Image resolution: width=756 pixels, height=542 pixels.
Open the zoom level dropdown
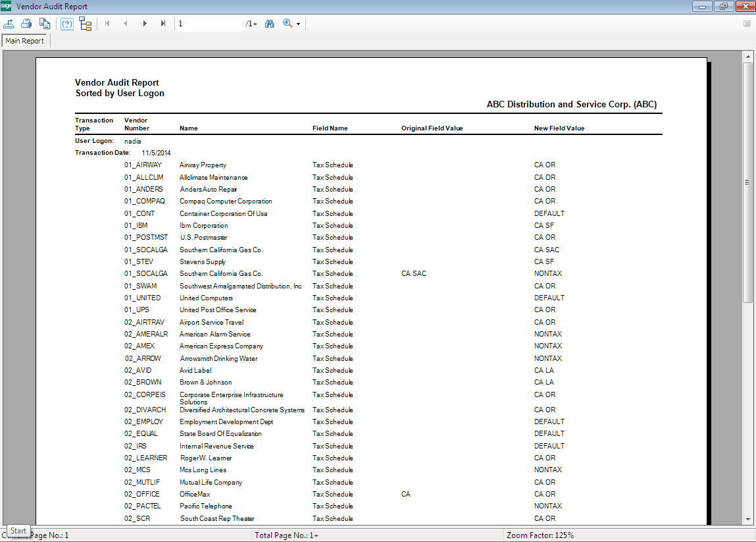[297, 24]
